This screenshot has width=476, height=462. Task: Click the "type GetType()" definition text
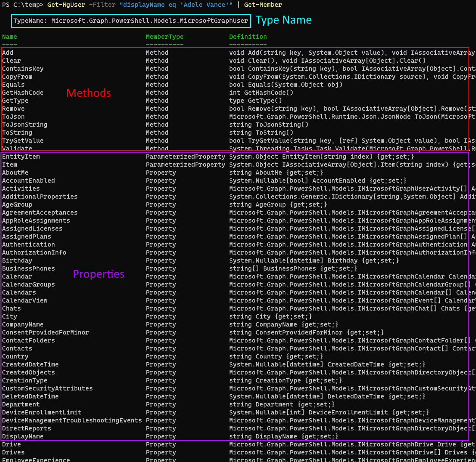coord(255,101)
